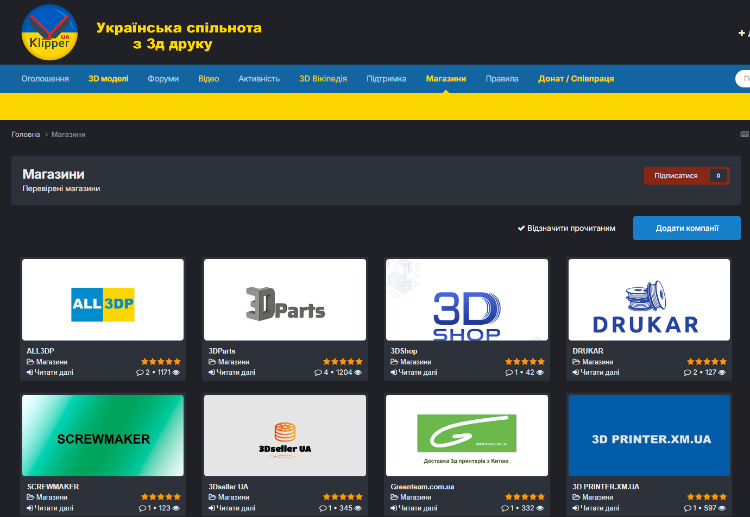Open the 3D Вікіпедія menu item

pyautogui.click(x=323, y=79)
